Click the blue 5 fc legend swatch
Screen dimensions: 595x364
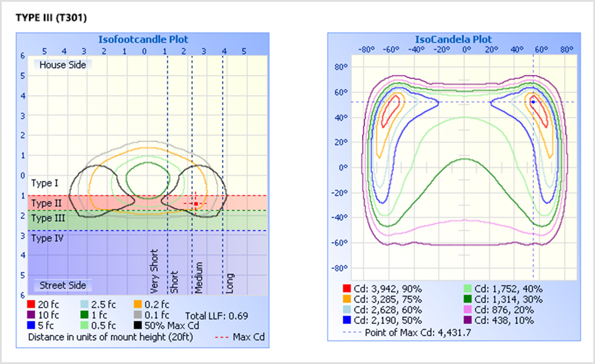click(31, 325)
